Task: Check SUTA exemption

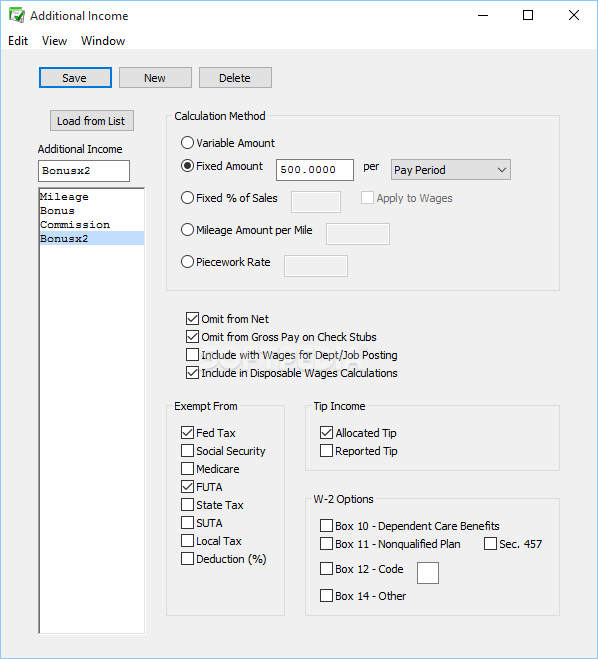Action: pyautogui.click(x=187, y=523)
